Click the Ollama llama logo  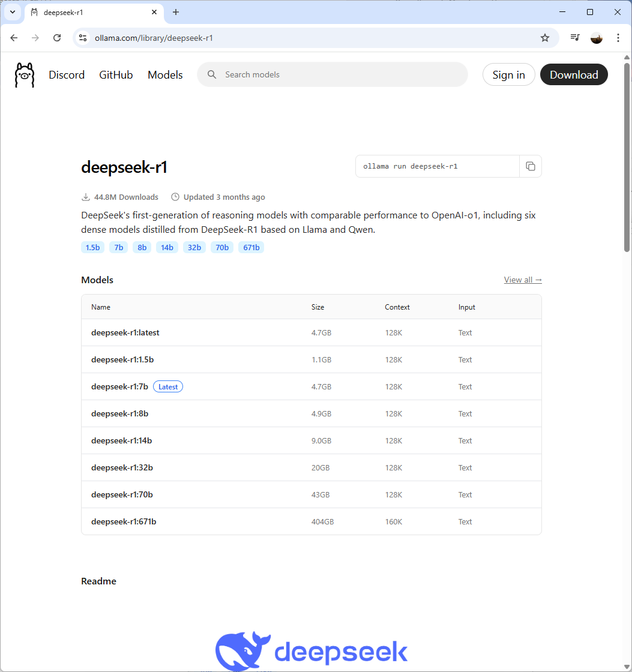25,75
